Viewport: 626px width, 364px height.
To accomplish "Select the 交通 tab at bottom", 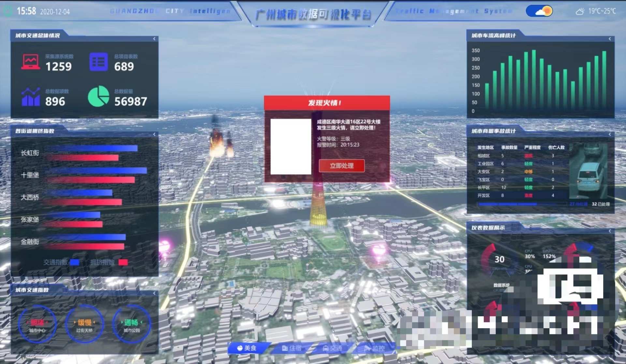I will 332,348.
